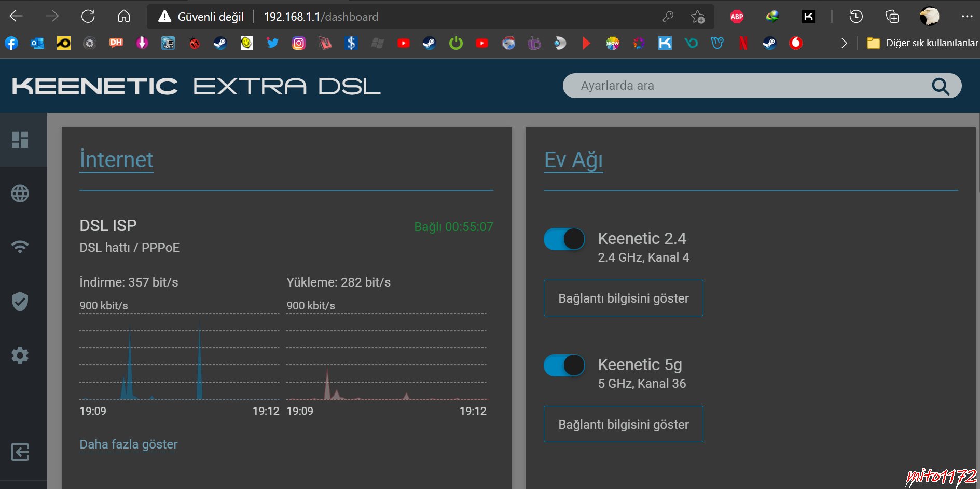Go to browser home page icon
Screen dimensions: 980x489
tap(124, 17)
